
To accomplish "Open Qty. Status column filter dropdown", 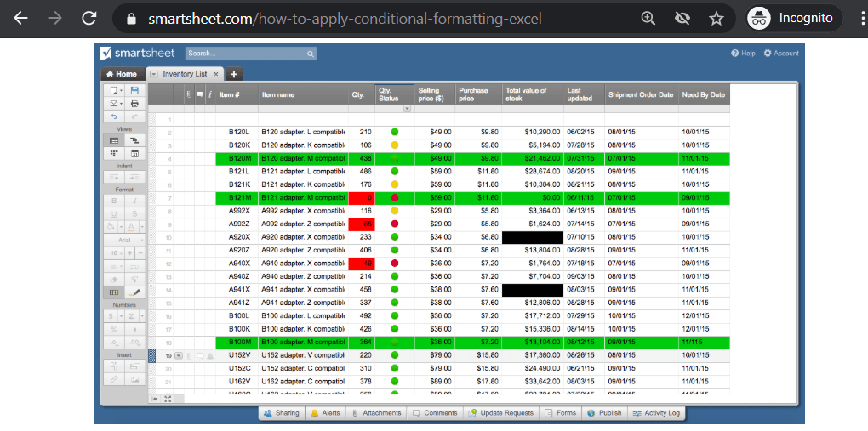I will [x=408, y=109].
